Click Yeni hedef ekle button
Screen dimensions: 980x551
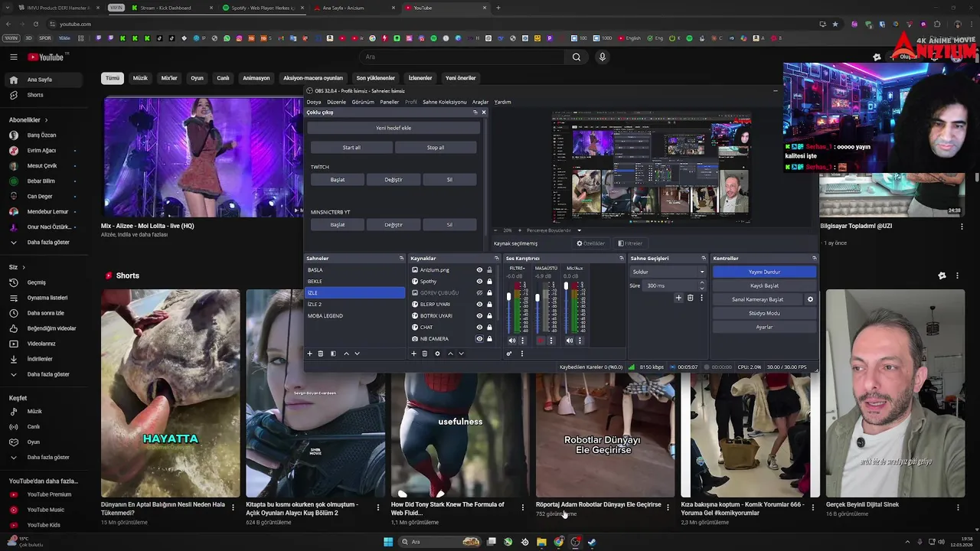tap(394, 128)
